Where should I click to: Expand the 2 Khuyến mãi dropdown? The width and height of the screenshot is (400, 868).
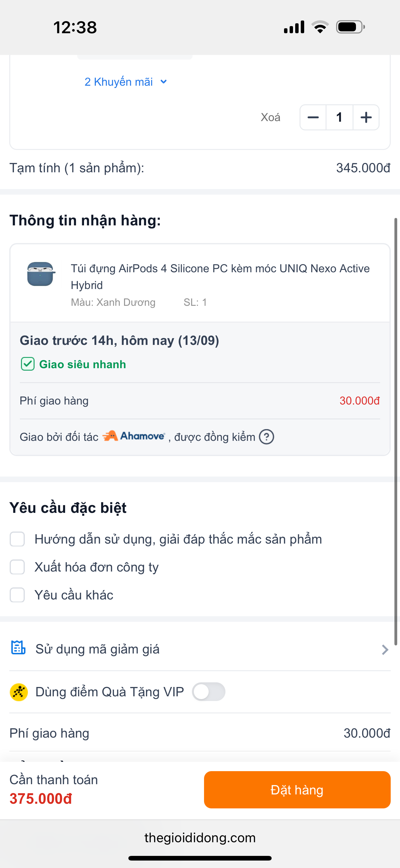pos(126,82)
